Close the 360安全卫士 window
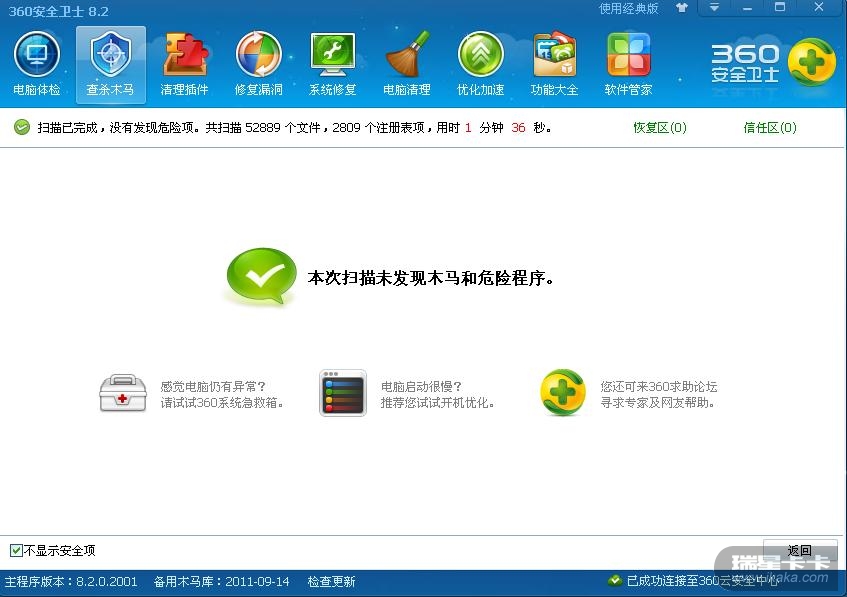 tap(818, 8)
